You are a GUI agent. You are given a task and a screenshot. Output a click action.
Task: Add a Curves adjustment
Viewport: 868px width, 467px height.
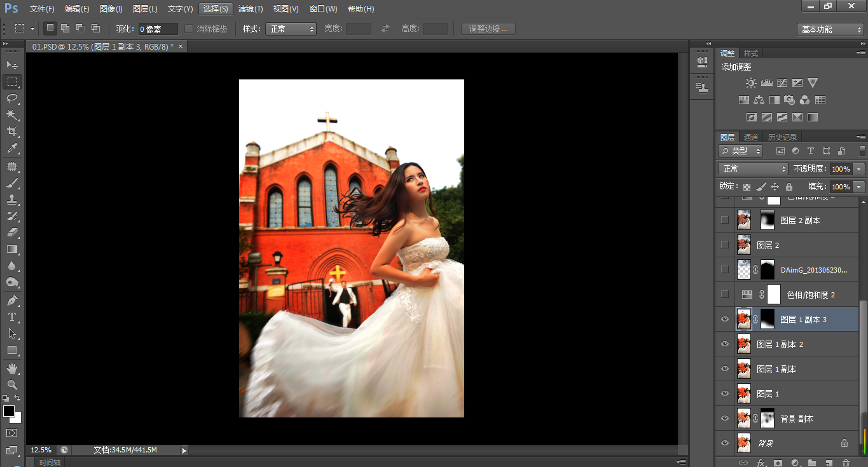782,83
